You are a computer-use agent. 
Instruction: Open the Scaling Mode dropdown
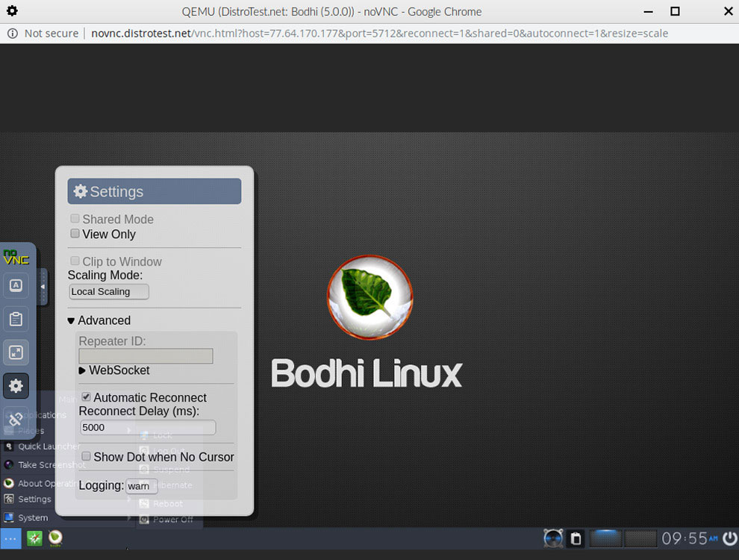pos(109,292)
